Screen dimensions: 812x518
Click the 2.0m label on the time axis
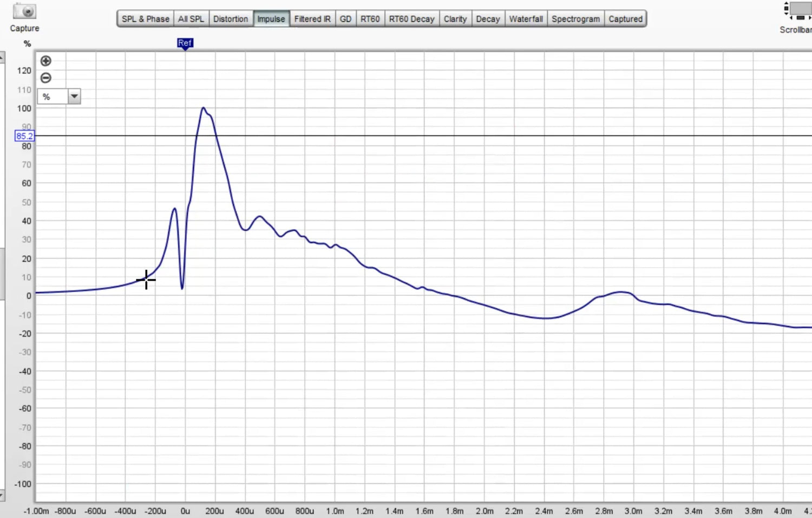tap(484, 511)
